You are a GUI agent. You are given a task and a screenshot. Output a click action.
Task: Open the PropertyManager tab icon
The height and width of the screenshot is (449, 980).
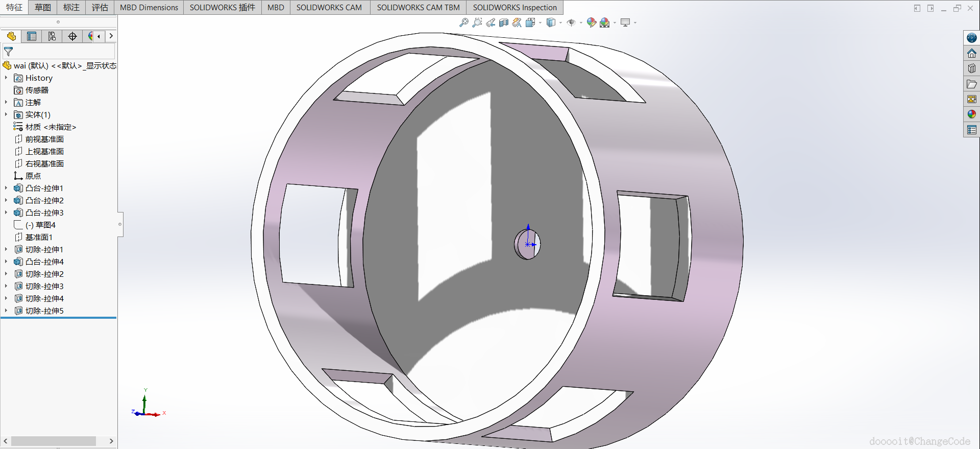[32, 36]
